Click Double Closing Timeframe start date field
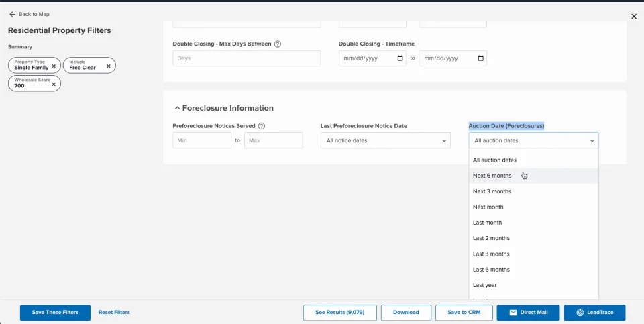 pyautogui.click(x=372, y=58)
